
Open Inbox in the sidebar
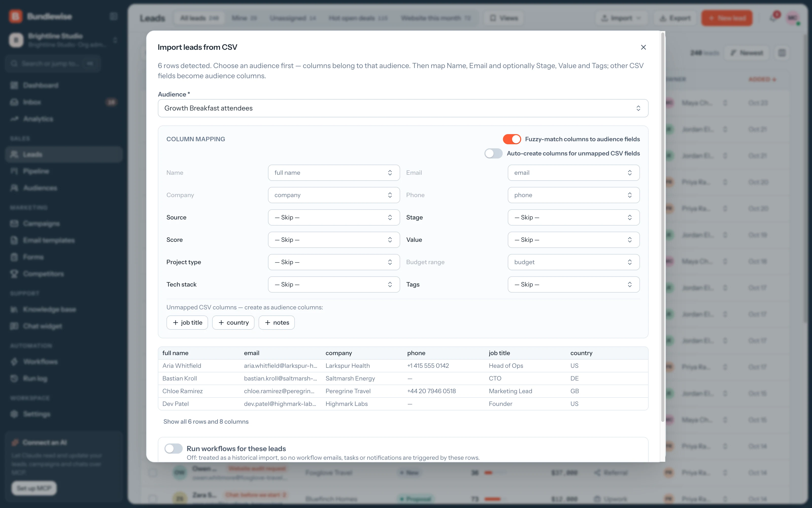coord(64,102)
